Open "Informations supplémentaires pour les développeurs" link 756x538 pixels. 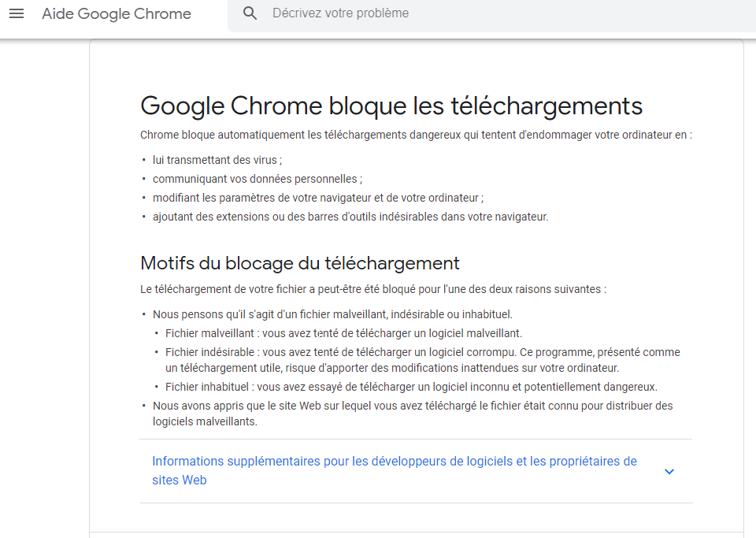coord(393,461)
